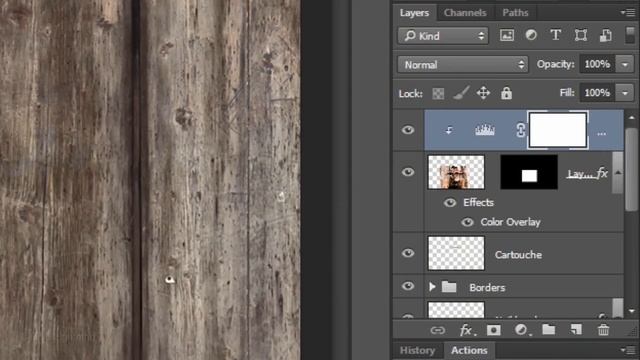Create a new layer icon
640x360 pixels.
[x=576, y=329]
